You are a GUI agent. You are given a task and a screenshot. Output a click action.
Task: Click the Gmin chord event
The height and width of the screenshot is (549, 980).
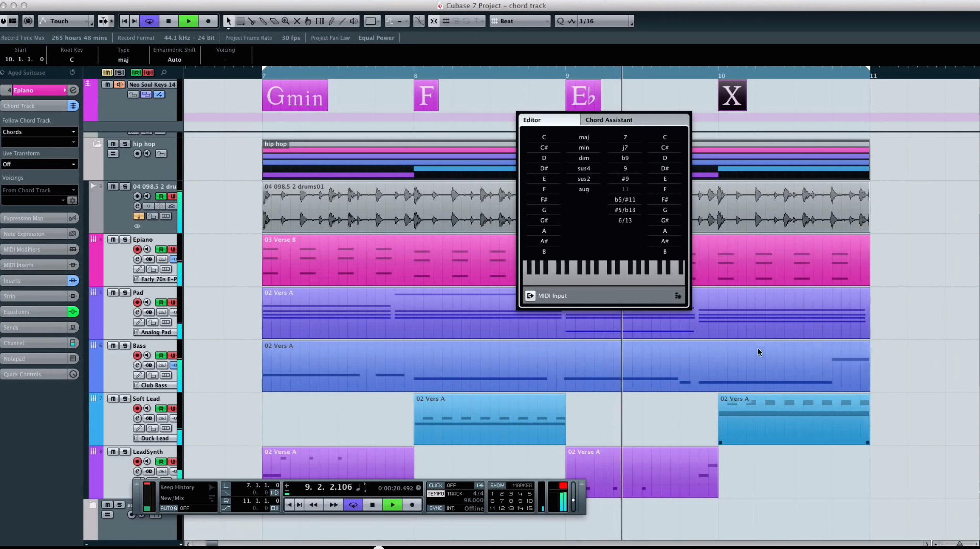(295, 96)
